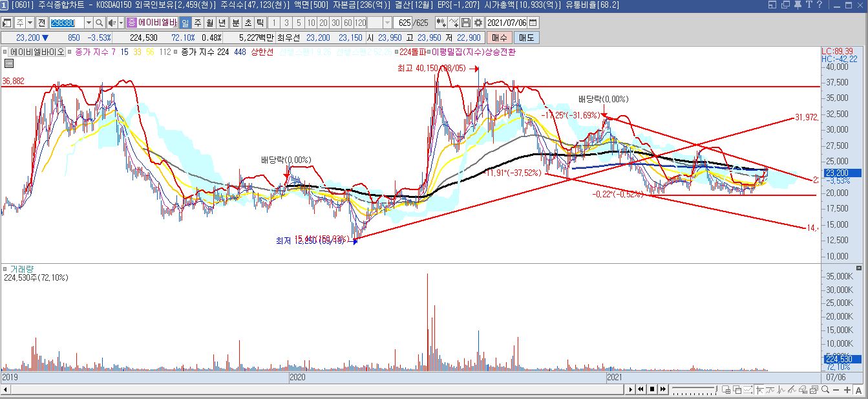Fast forward chart replay
The image size is (868, 399).
[x=663, y=389]
